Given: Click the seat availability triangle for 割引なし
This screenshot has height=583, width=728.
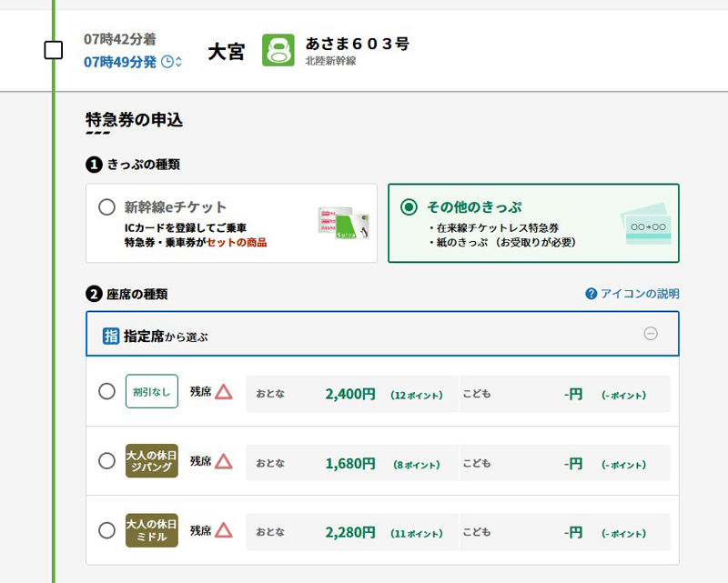Looking at the screenshot, I should pos(224,392).
